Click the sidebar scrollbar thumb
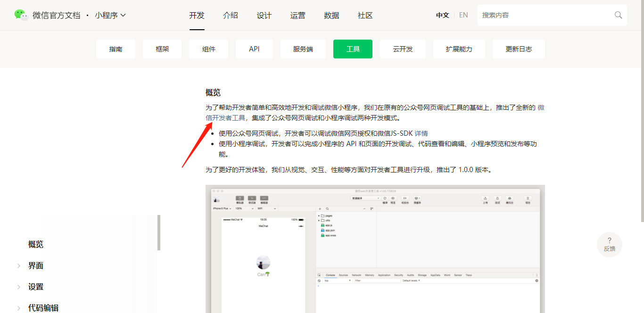 159,232
